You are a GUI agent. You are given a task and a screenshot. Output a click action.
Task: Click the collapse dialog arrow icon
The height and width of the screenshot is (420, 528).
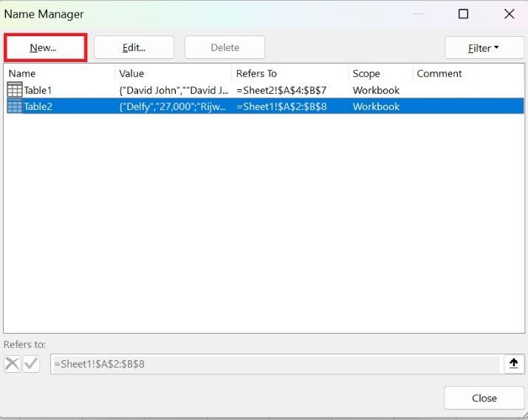pos(513,363)
